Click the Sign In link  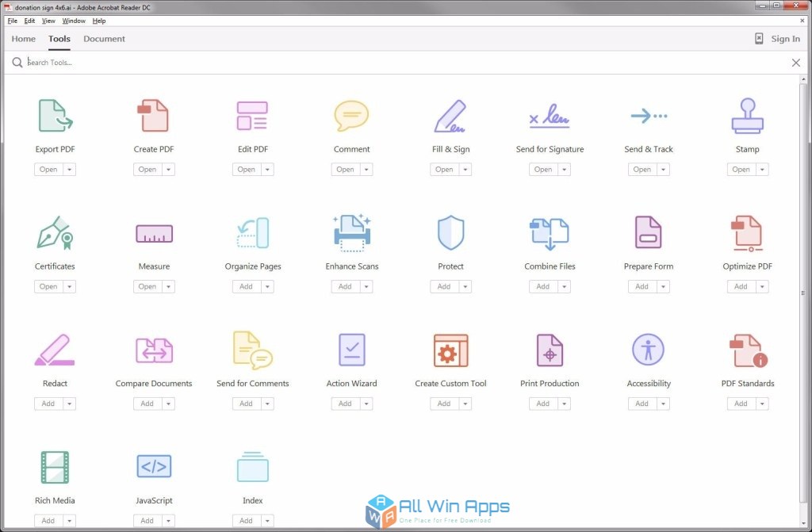pyautogui.click(x=785, y=39)
